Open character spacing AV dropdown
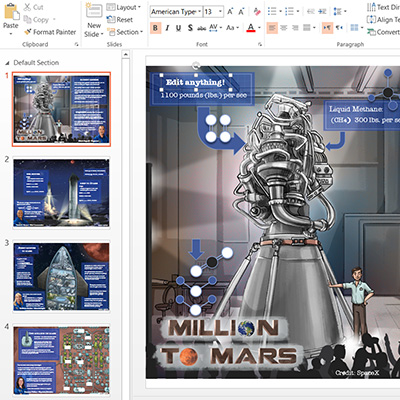The image size is (400, 400). (215, 28)
